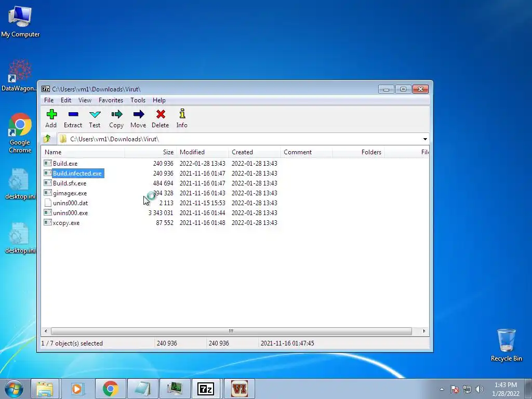This screenshot has height=399, width=532.
Task: Click the scroll left arrow
Action: coord(46,331)
